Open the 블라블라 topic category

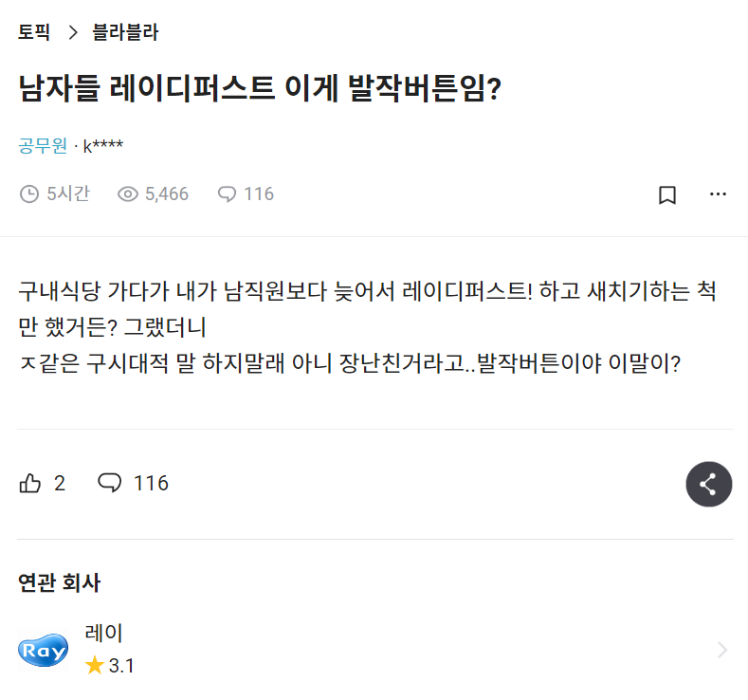pyautogui.click(x=125, y=33)
